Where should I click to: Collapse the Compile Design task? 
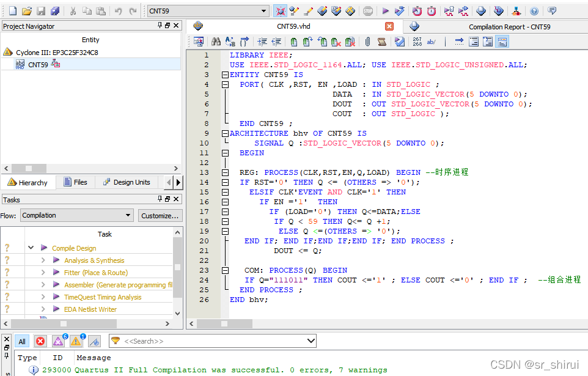pos(31,248)
